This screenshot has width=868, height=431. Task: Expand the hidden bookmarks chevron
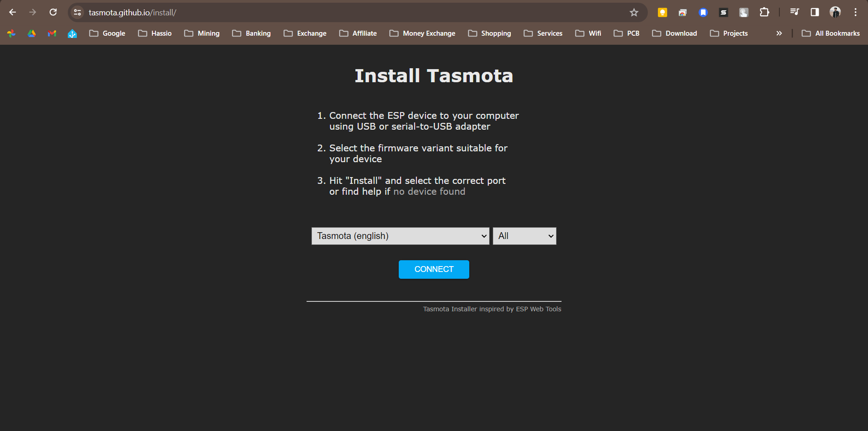pyautogui.click(x=778, y=33)
